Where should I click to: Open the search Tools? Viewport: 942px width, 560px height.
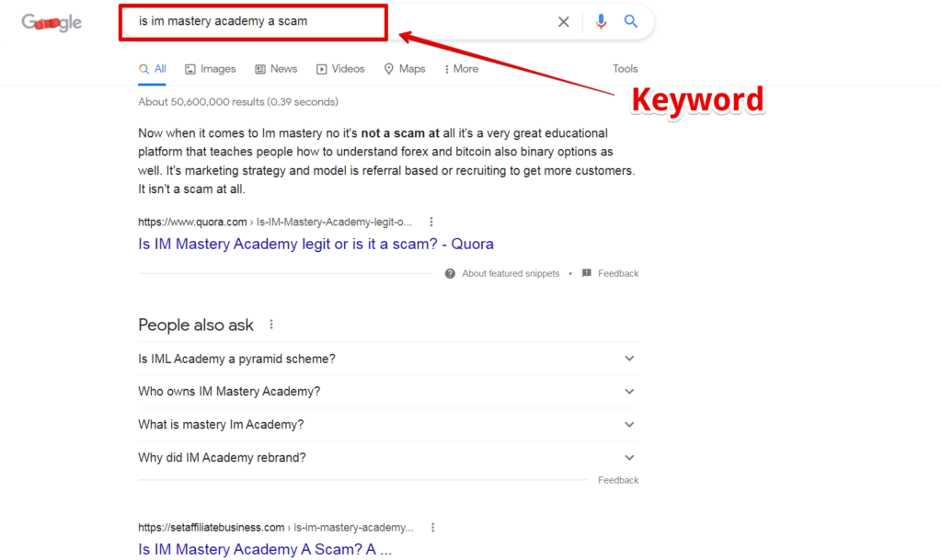(625, 69)
